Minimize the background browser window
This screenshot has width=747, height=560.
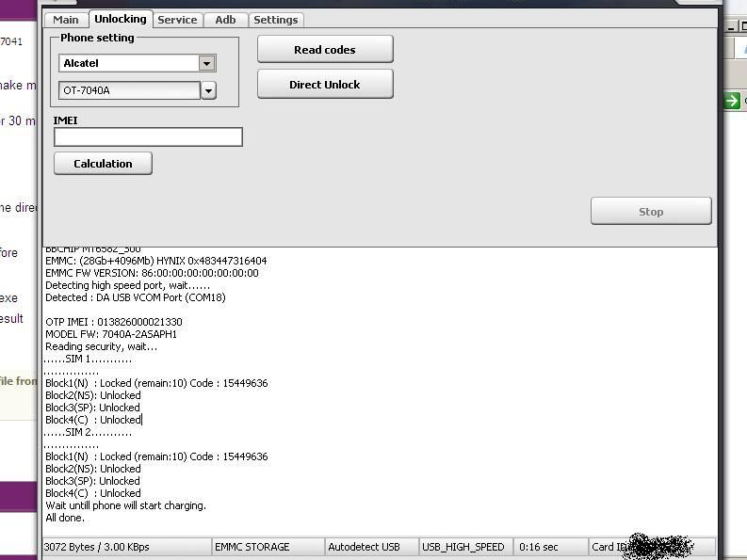[x=733, y=26]
